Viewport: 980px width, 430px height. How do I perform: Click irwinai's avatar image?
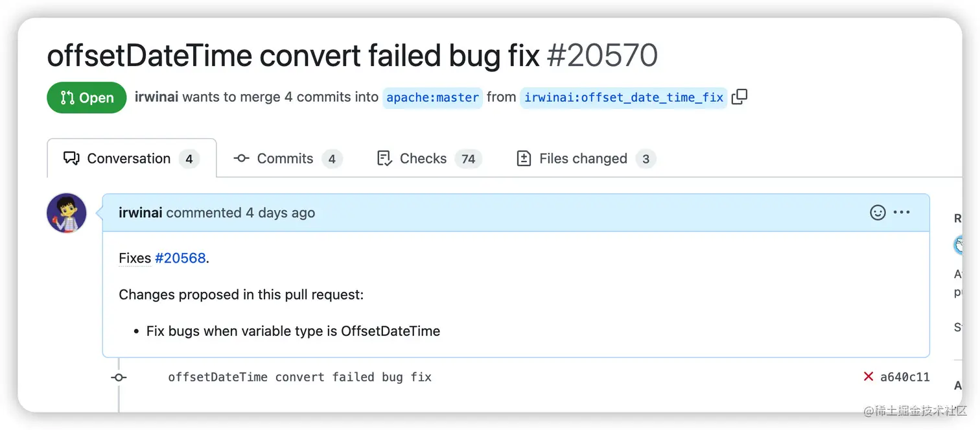coord(67,213)
